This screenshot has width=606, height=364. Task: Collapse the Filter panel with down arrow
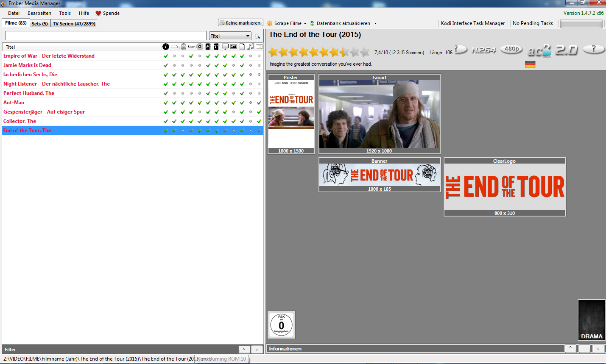257,350
